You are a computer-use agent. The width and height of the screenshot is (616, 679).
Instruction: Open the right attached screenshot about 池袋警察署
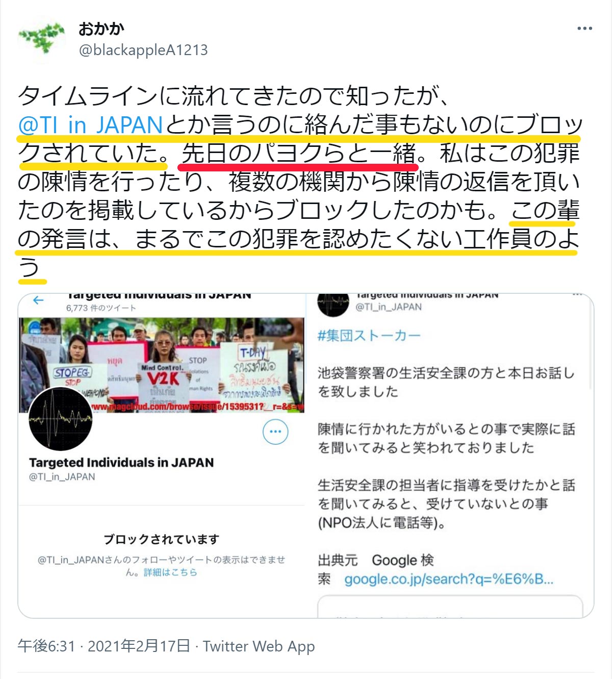point(450,456)
